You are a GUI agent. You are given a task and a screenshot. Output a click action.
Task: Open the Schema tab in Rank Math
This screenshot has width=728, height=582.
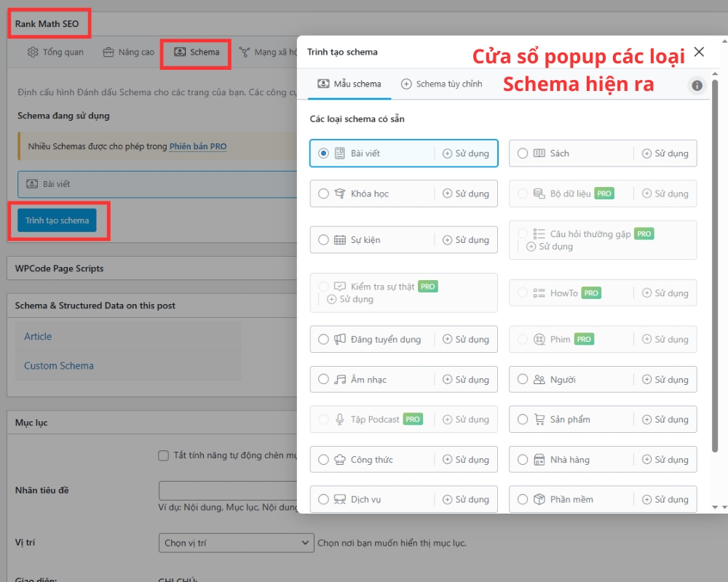pos(197,52)
